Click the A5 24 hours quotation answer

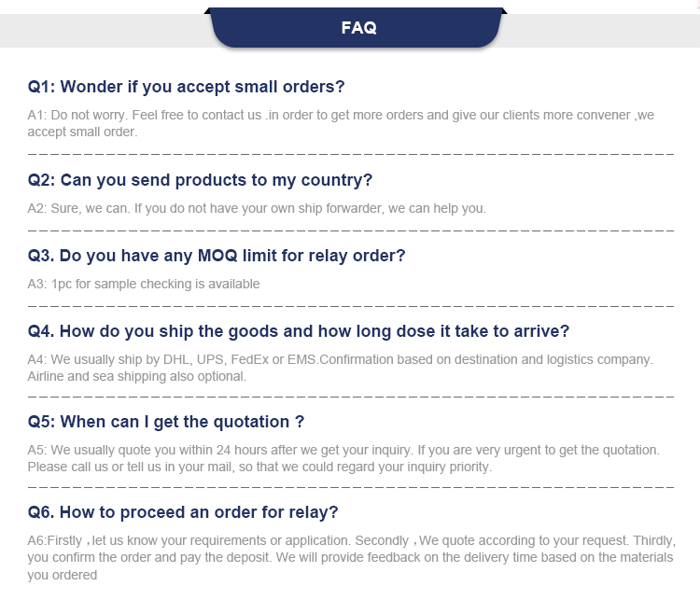[343, 458]
